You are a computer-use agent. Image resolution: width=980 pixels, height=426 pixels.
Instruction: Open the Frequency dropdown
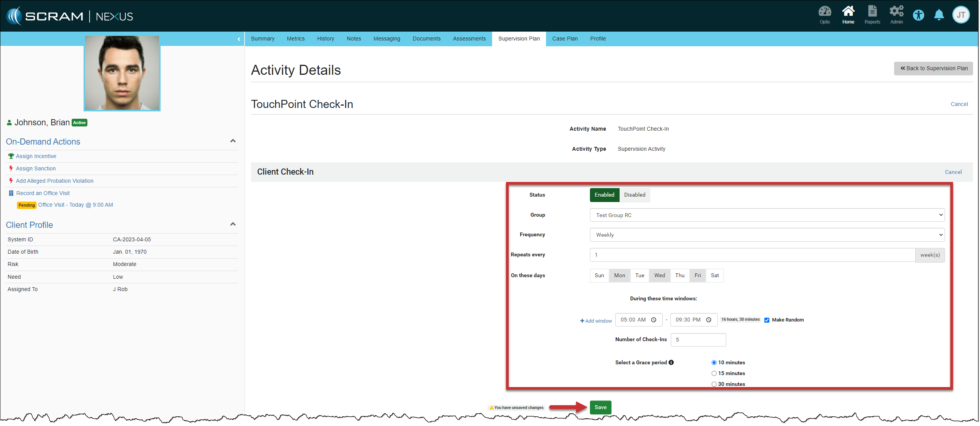coord(767,235)
